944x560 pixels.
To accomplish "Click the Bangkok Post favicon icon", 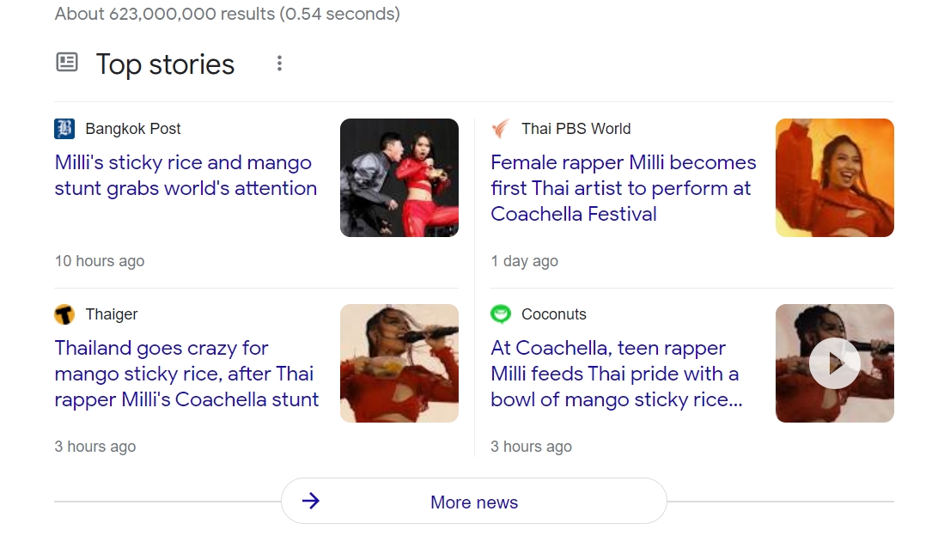I will coord(64,129).
